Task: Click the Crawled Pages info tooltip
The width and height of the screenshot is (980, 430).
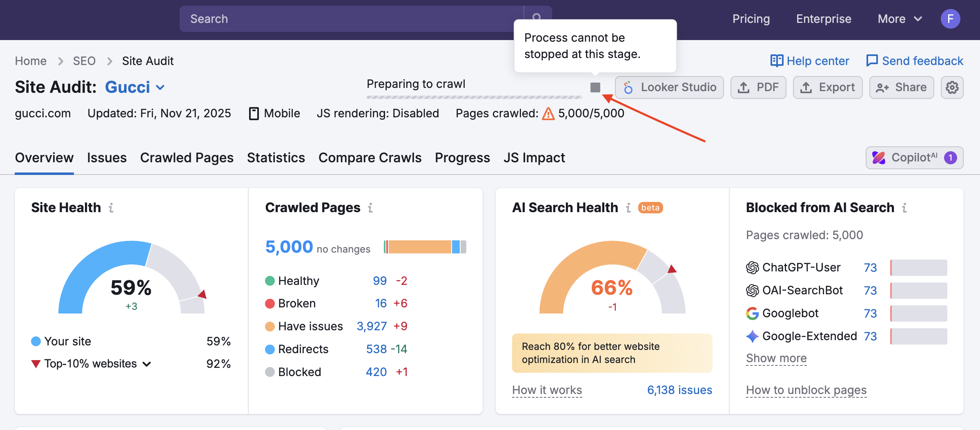Action: [370, 208]
